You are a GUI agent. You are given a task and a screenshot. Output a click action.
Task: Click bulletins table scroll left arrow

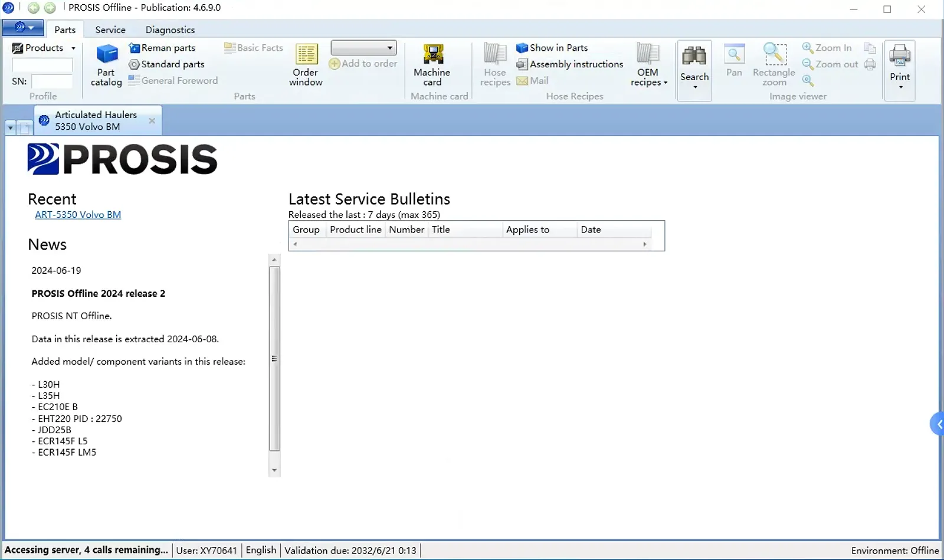tap(295, 244)
